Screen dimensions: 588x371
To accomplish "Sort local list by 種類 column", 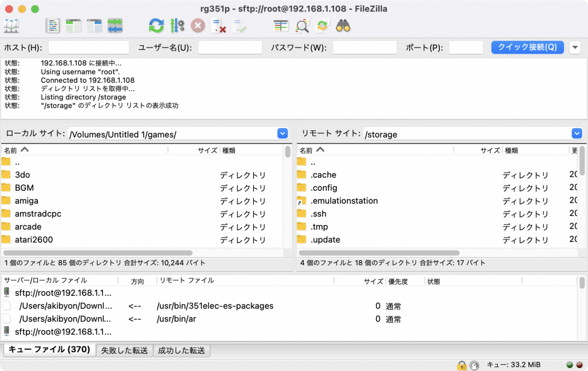I will click(252, 150).
